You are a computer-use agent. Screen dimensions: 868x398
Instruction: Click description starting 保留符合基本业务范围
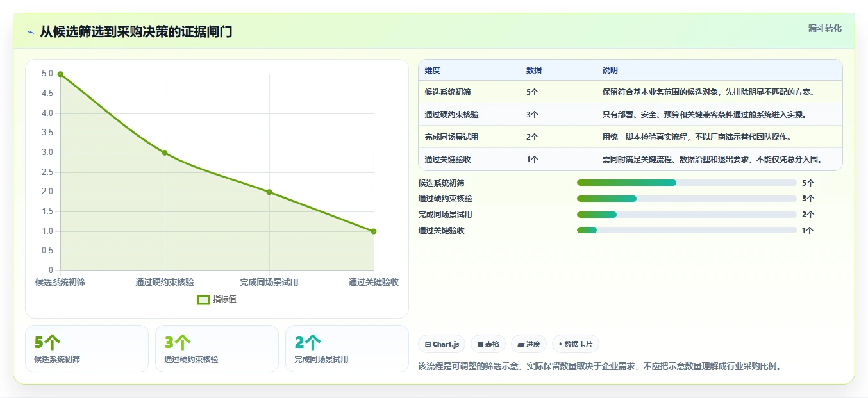click(708, 92)
